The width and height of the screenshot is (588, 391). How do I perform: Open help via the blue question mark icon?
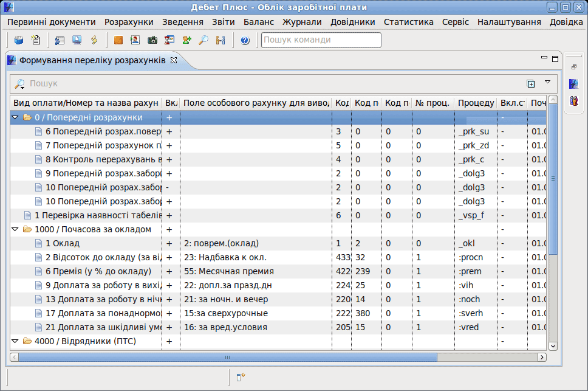tap(245, 40)
